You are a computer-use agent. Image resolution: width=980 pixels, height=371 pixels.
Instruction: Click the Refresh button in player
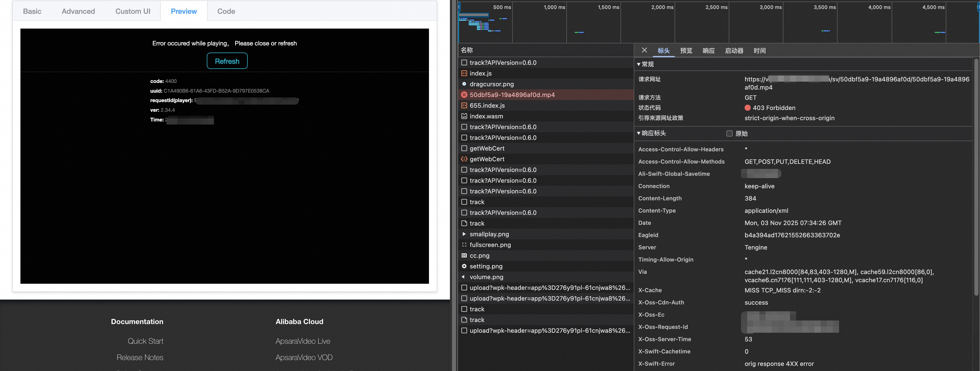click(x=227, y=61)
